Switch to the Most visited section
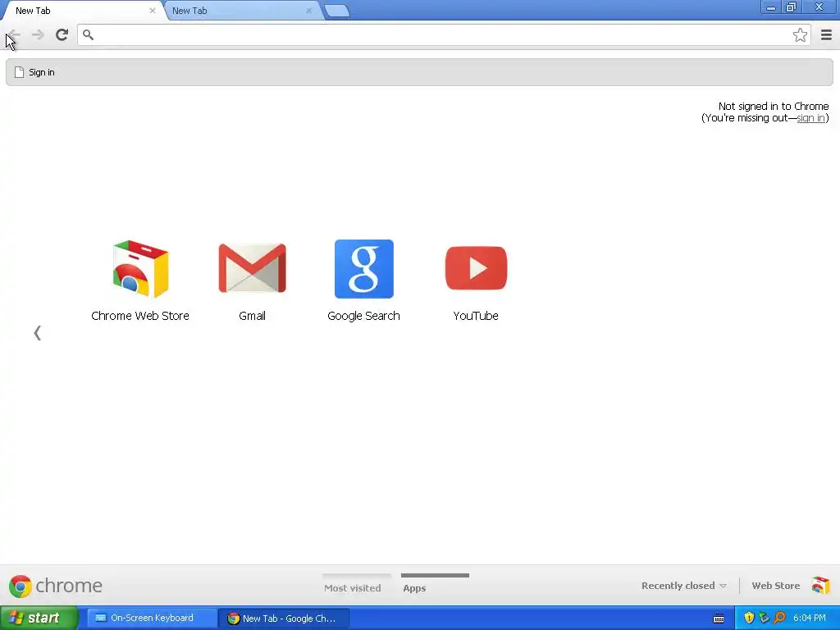 [353, 587]
